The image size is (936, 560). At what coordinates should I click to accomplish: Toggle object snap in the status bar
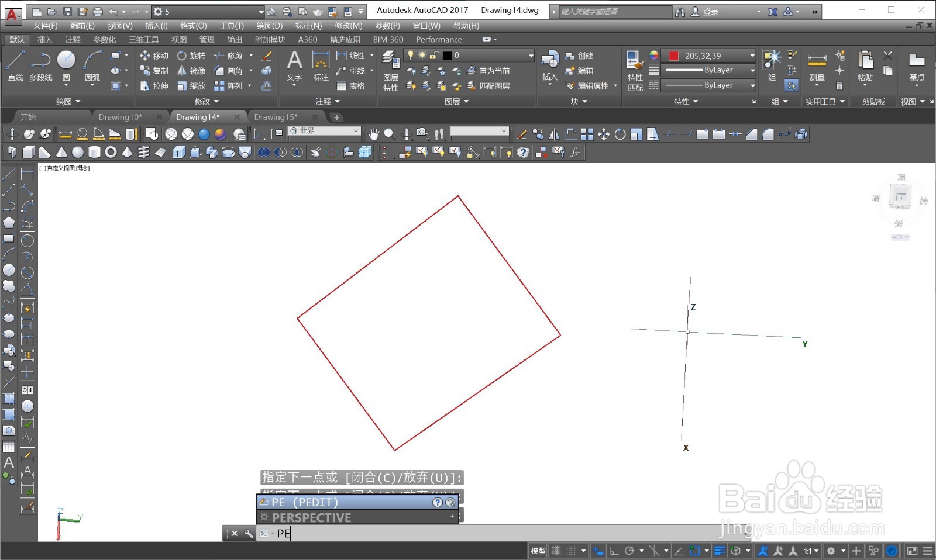[x=694, y=551]
